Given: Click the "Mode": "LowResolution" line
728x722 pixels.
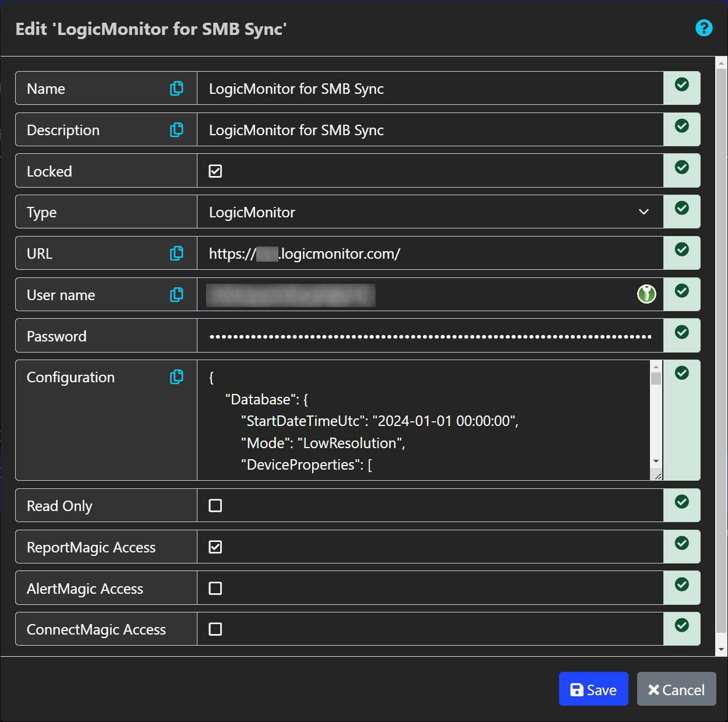Looking at the screenshot, I should (x=323, y=443).
